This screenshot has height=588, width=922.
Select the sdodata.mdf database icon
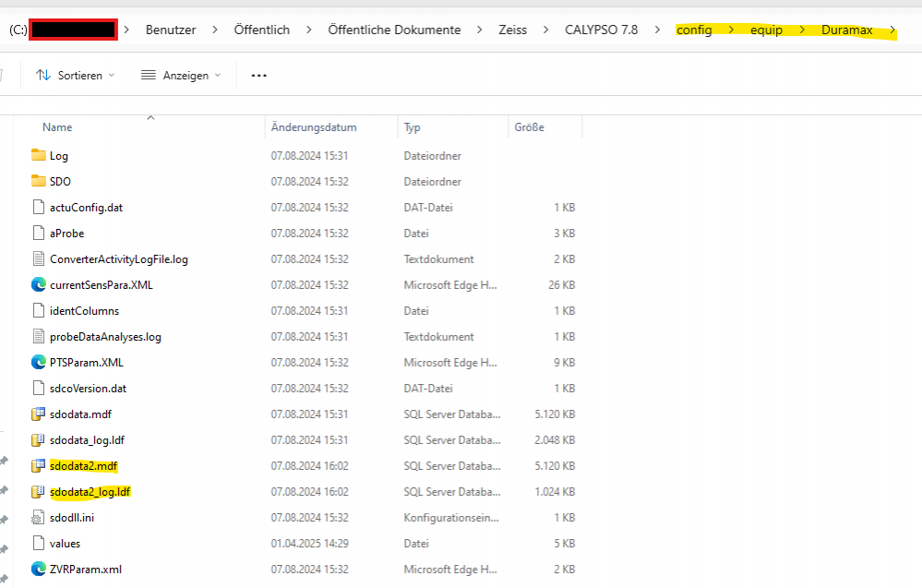[x=38, y=414]
